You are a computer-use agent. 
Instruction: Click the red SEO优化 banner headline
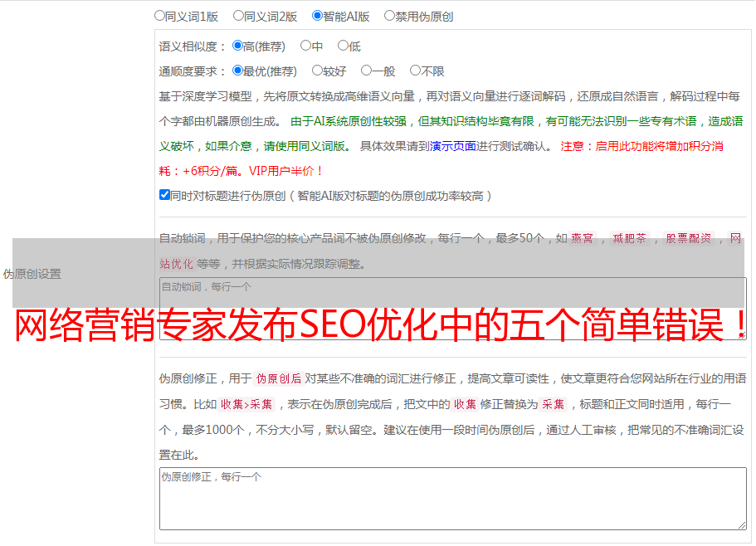point(382,326)
